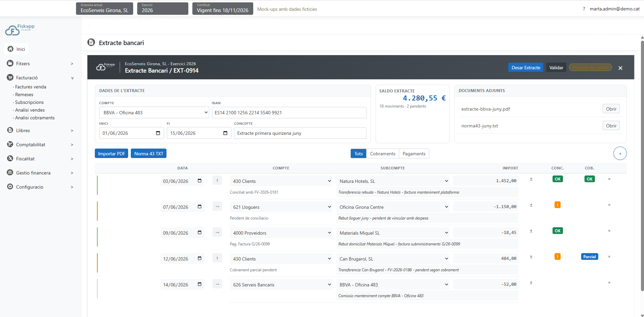Screen dimensions: 644x317
Task: Open the norma43-juny.txt attachment
Action: 611,126
